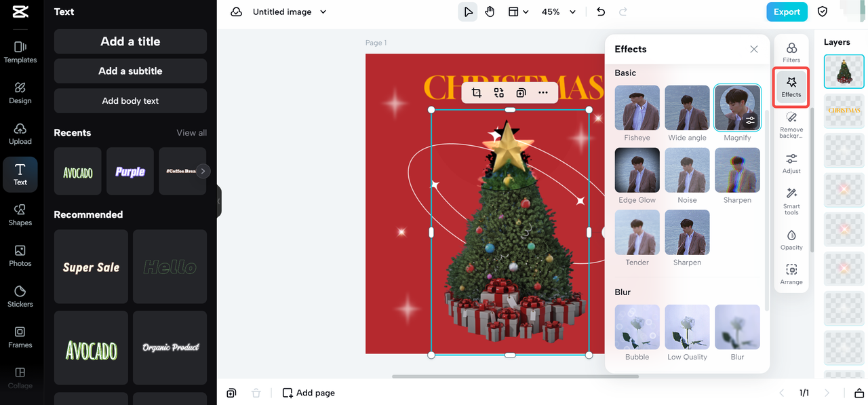The width and height of the screenshot is (868, 405).
Task: Open the Templates sidebar panel
Action: click(20, 52)
